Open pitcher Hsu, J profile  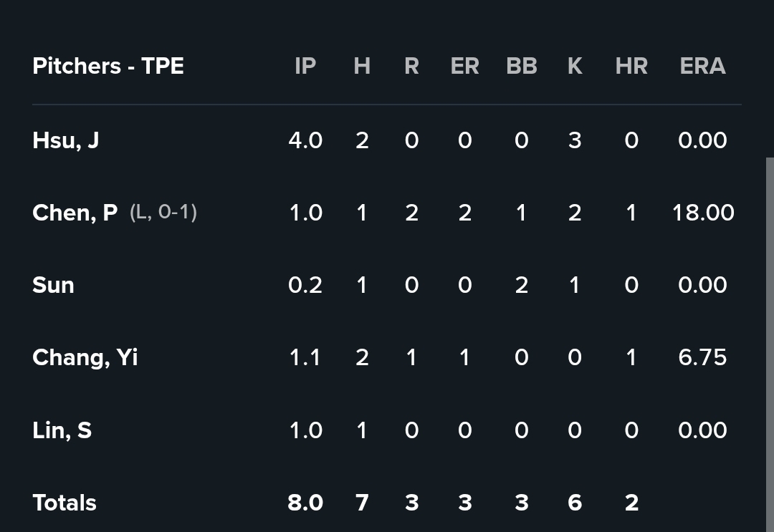tap(66, 140)
